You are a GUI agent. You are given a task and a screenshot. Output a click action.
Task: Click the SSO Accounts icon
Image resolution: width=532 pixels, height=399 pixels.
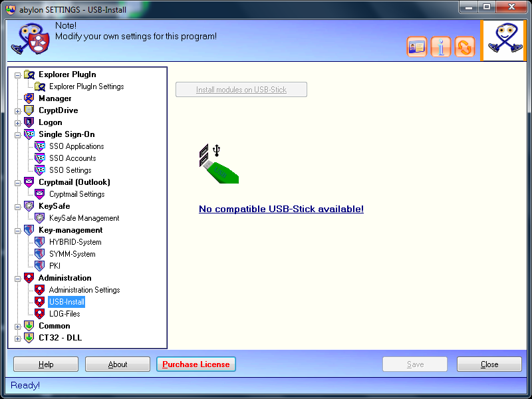(40, 158)
